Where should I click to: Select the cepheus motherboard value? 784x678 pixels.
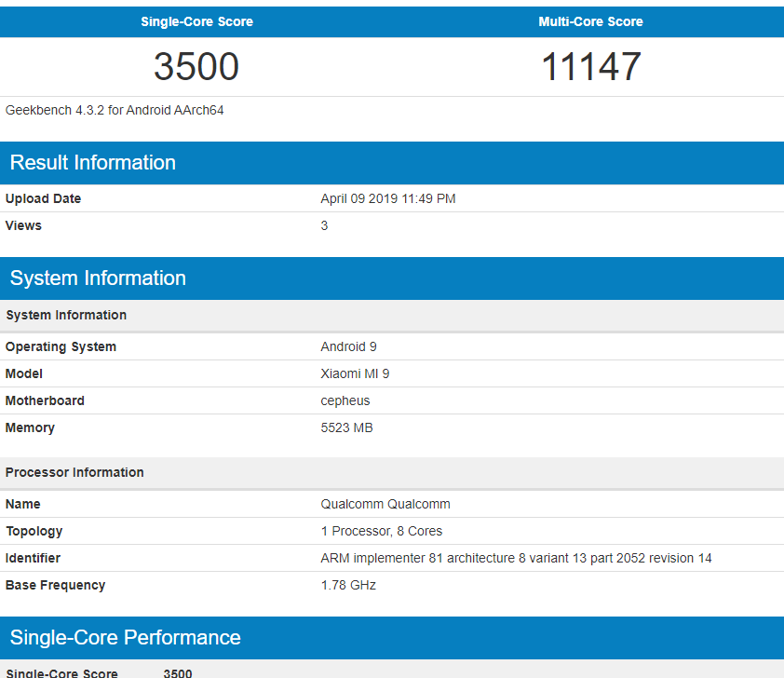345,401
